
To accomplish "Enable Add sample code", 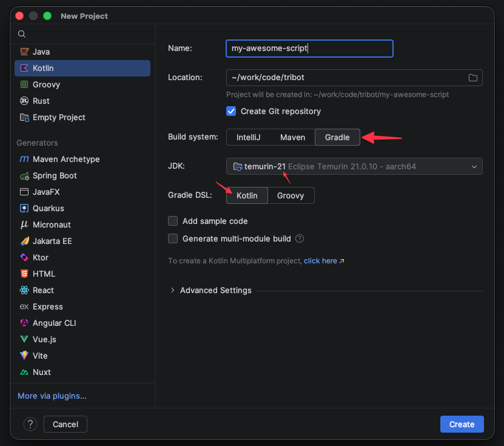I will 173,221.
